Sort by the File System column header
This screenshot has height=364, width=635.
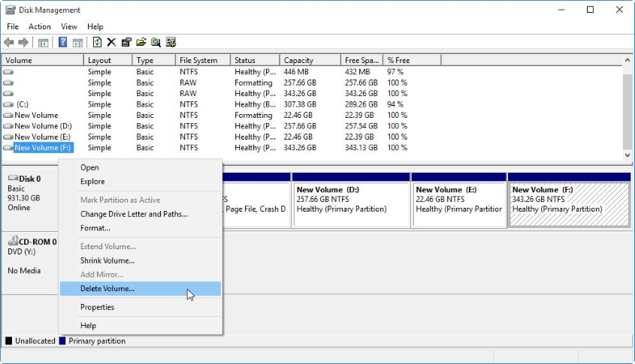coord(203,60)
